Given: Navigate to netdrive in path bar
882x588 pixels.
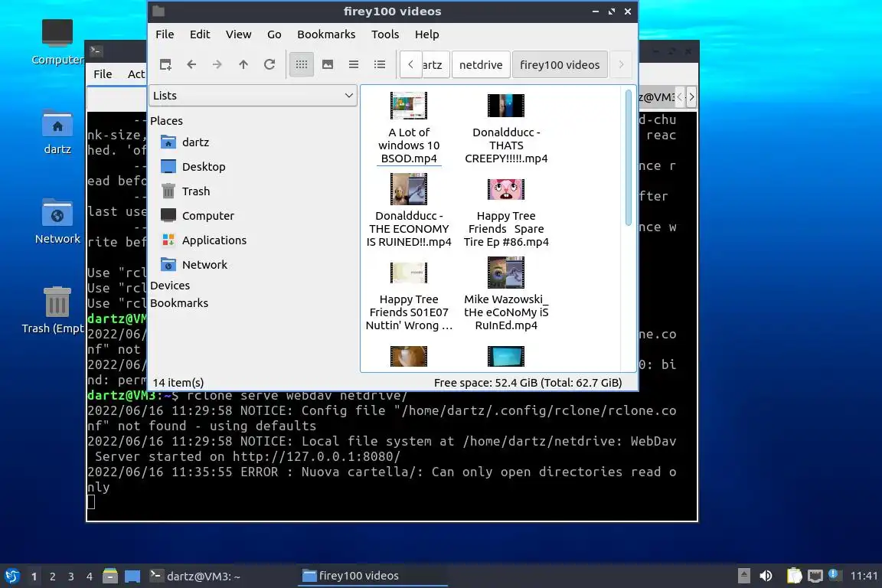Looking at the screenshot, I should (x=481, y=65).
